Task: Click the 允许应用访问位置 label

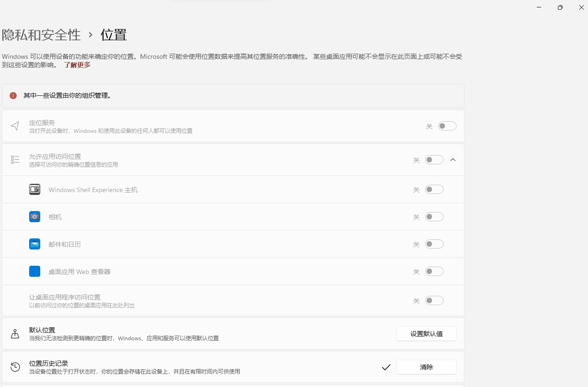Action: [x=55, y=156]
